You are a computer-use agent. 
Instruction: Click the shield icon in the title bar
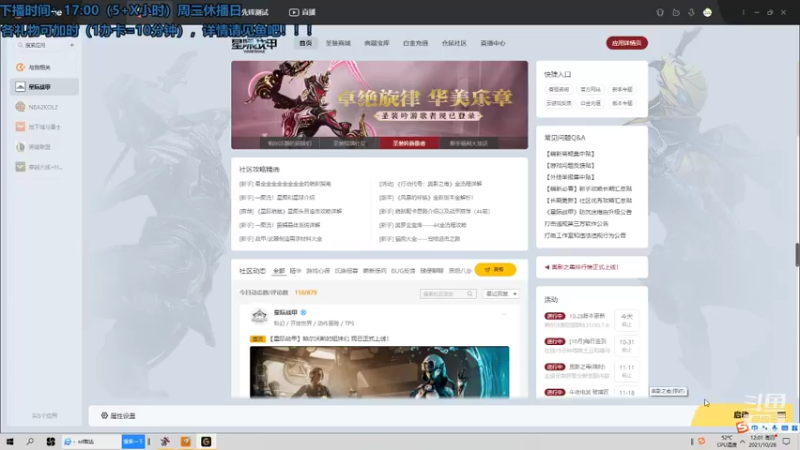point(660,12)
